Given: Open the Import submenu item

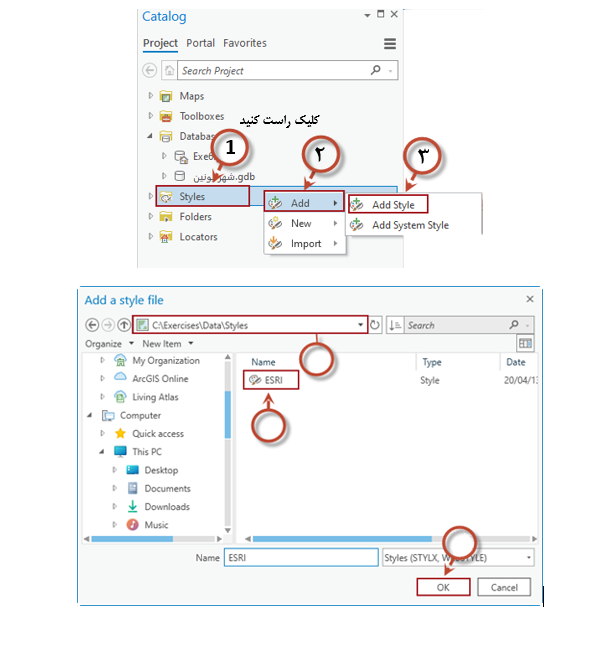Looking at the screenshot, I should point(305,243).
